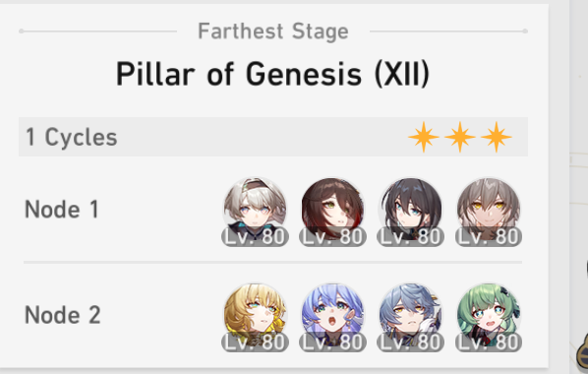
Task: Click the Farthest Stage heading
Action: point(273,31)
